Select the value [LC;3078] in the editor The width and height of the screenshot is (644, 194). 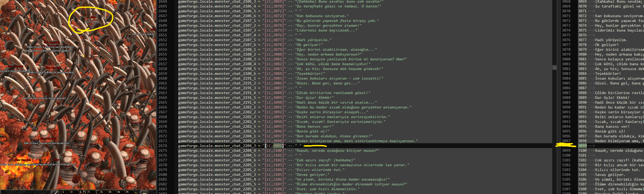click(274, 45)
